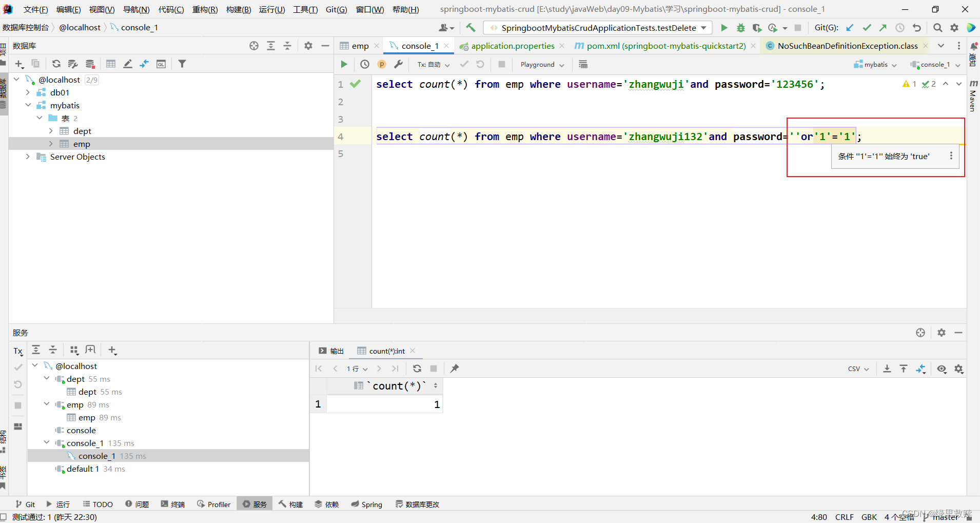
Task: Commit transaction with checkmark icon
Action: 464,64
